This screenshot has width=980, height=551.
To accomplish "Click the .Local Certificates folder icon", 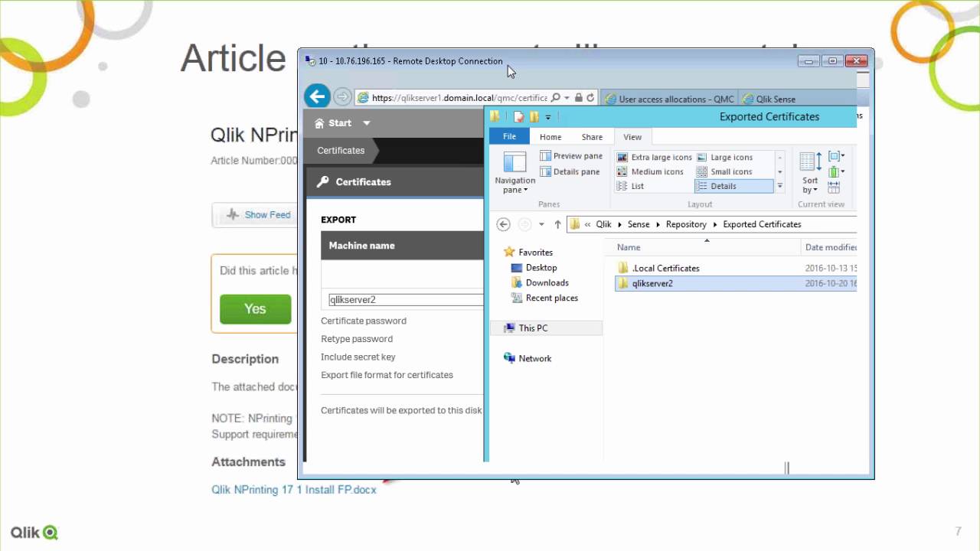I will pyautogui.click(x=623, y=268).
